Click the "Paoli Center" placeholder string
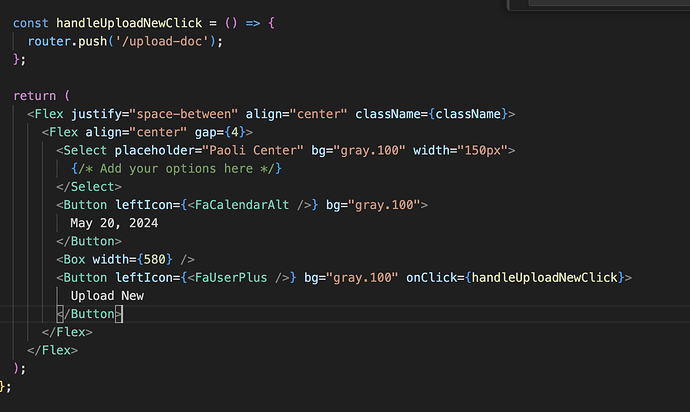 point(253,151)
